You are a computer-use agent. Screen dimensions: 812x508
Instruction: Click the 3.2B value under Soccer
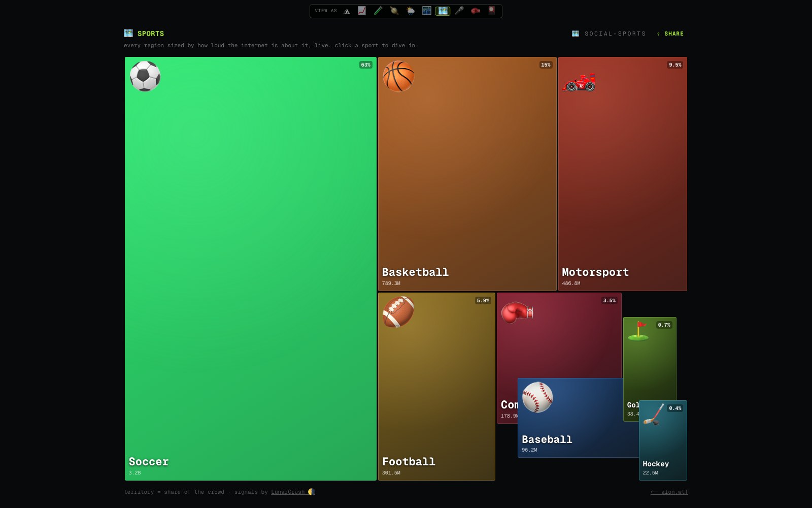point(134,473)
